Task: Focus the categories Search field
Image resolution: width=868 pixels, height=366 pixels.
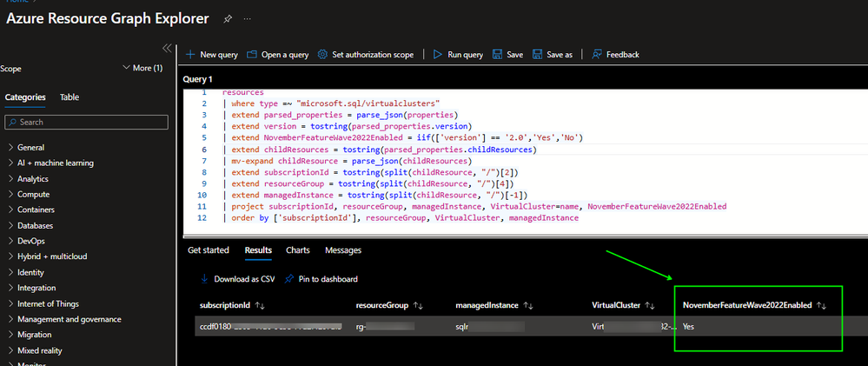Action: [x=86, y=123]
